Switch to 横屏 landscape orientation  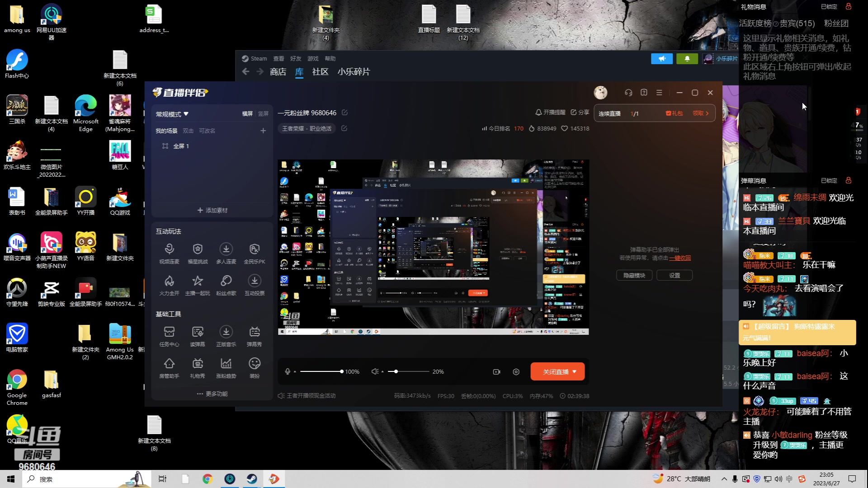tap(247, 114)
